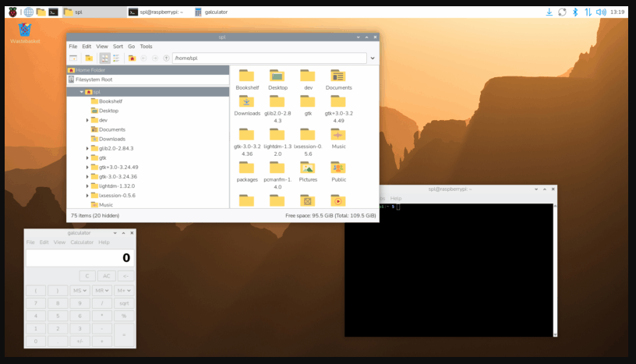Go to home folder via toolbar icon
This screenshot has width=636, height=364.
[132, 58]
